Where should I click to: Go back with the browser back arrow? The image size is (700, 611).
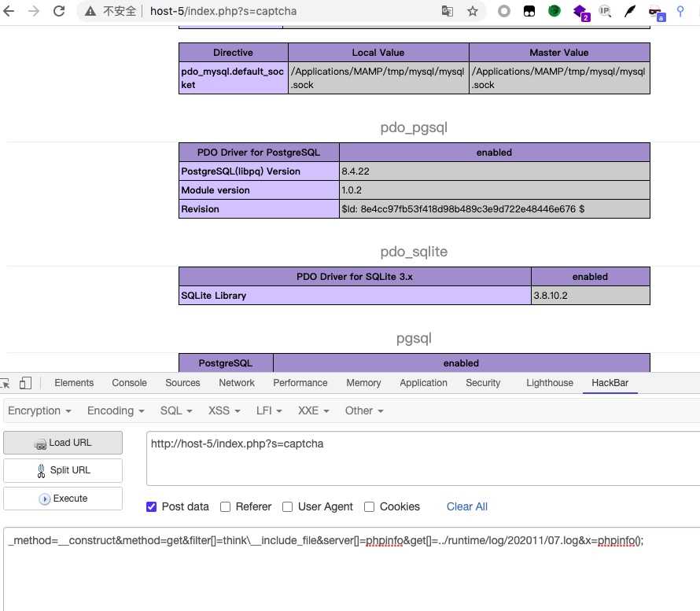[x=9, y=11]
